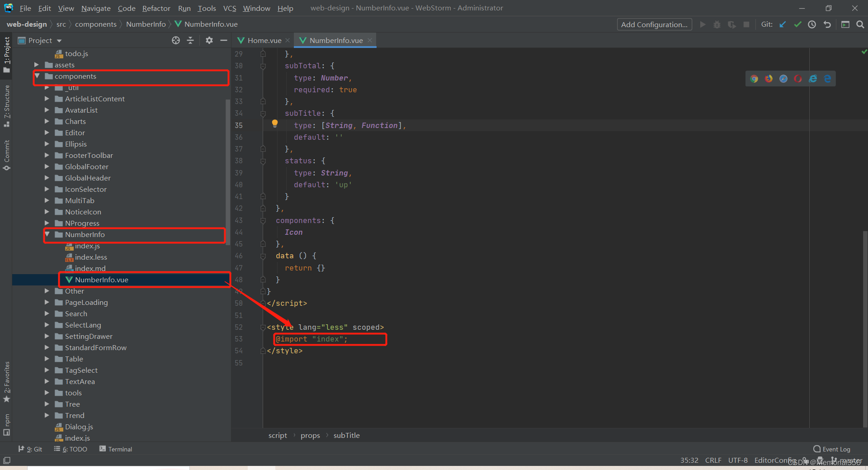The image size is (868, 470).
Task: Toggle the Terminal bottom tool window
Action: (x=116, y=449)
